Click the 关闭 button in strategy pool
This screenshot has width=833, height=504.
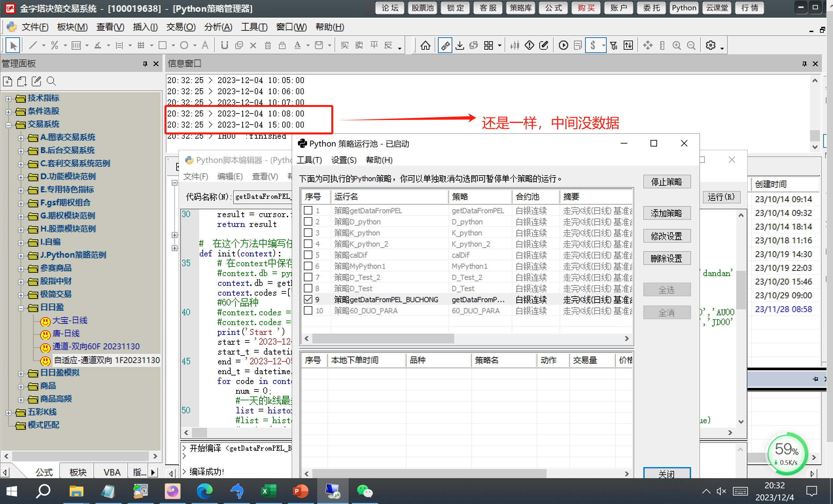(667, 474)
